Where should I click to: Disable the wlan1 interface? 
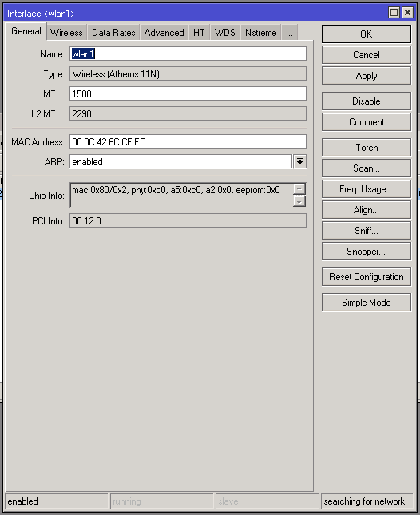[x=367, y=101]
